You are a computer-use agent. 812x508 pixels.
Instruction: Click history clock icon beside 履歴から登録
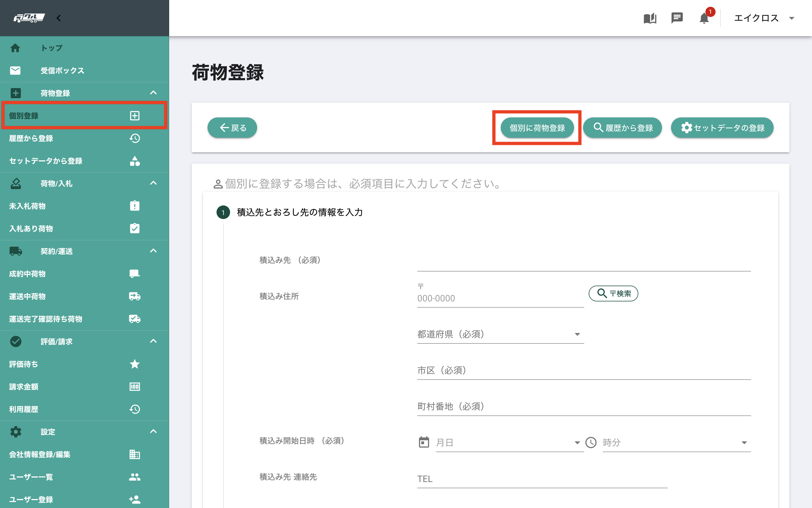[x=134, y=138]
